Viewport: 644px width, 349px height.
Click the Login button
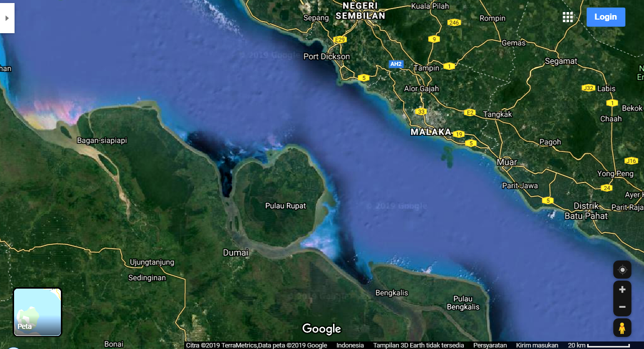[x=605, y=17]
